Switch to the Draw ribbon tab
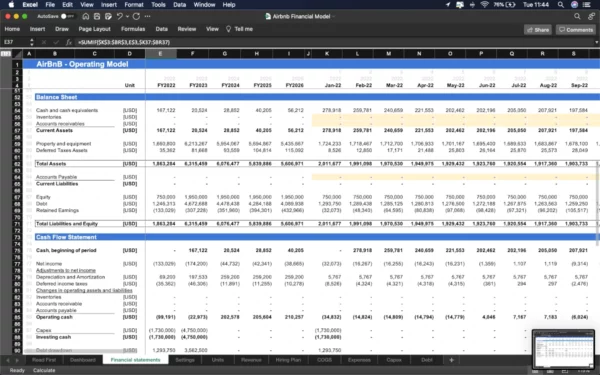Screen dimensions: 600x375 pyautogui.click(x=62, y=29)
